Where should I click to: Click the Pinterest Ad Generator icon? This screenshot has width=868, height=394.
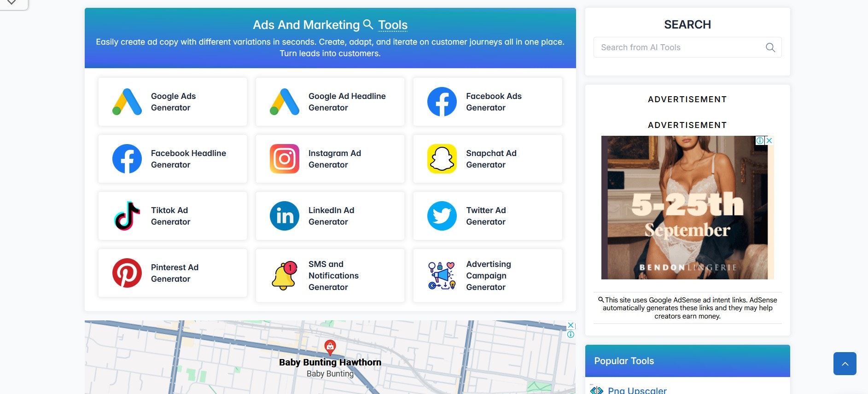pyautogui.click(x=127, y=273)
